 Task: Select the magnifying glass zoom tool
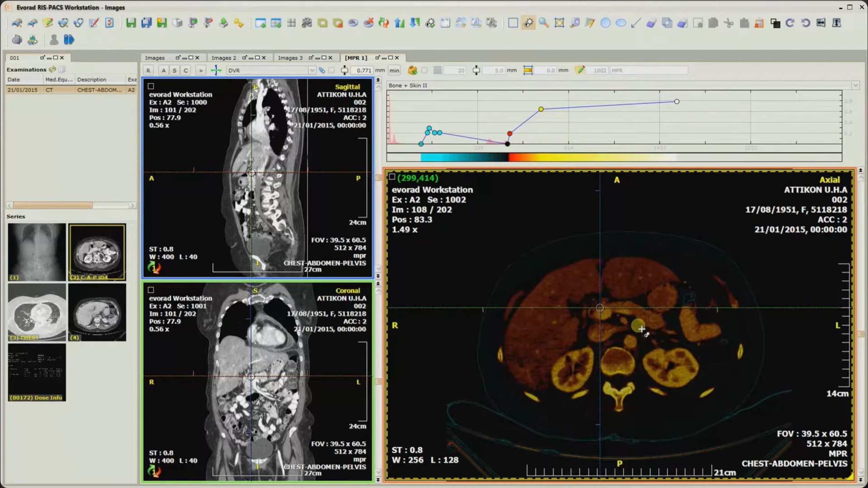544,23
